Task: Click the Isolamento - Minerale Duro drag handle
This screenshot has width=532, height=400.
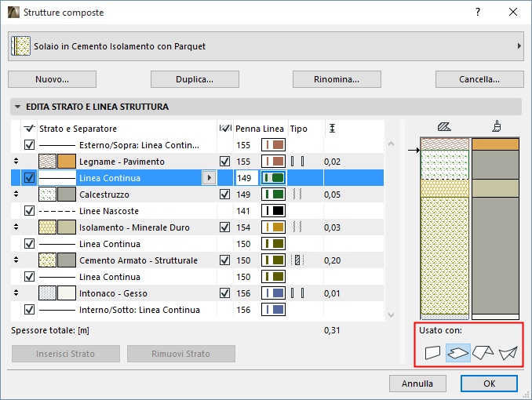Action: tap(16, 227)
